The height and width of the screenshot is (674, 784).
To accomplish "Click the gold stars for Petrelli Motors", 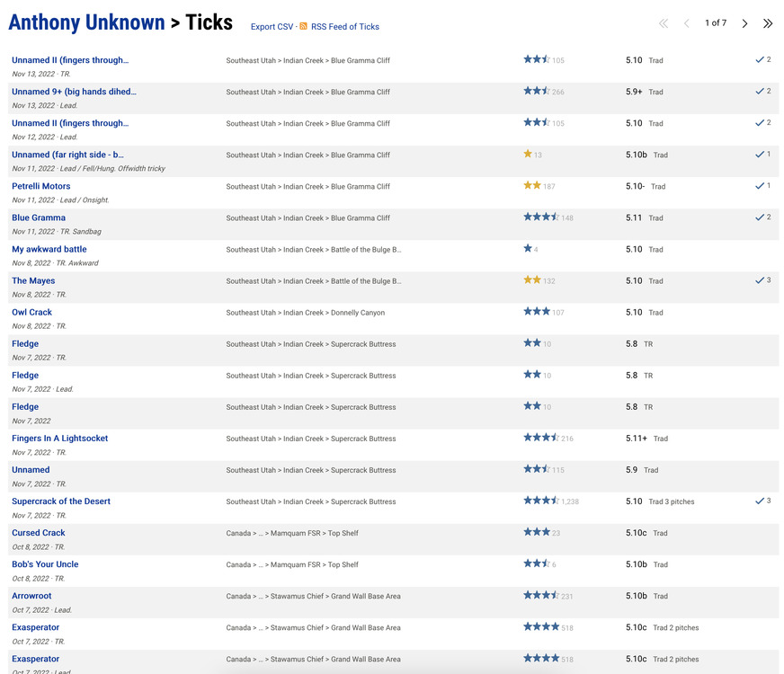I will click(532, 186).
